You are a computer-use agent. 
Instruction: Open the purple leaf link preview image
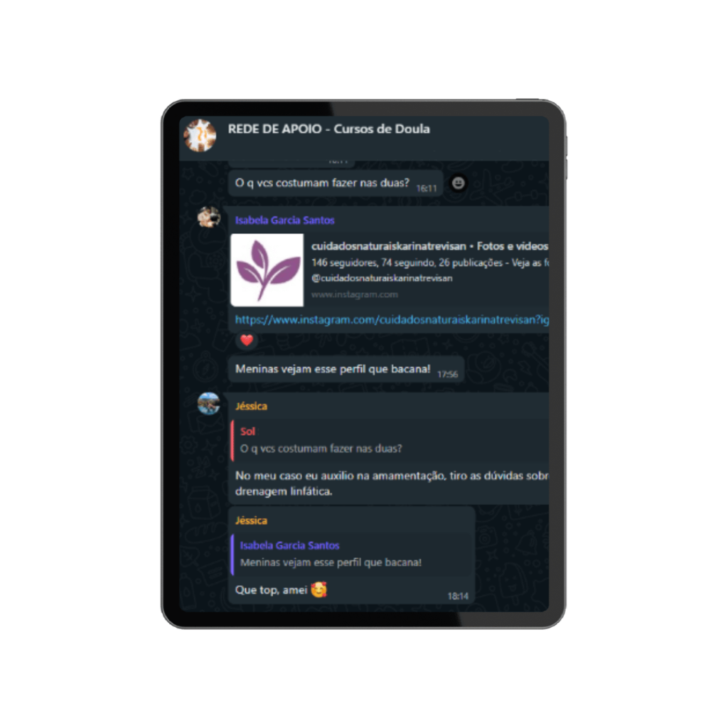(267, 269)
